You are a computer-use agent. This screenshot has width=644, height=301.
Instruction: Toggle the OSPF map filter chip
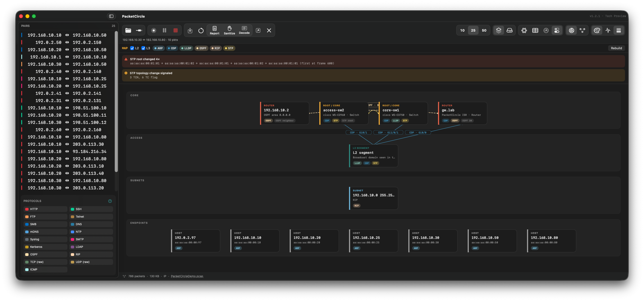point(202,48)
